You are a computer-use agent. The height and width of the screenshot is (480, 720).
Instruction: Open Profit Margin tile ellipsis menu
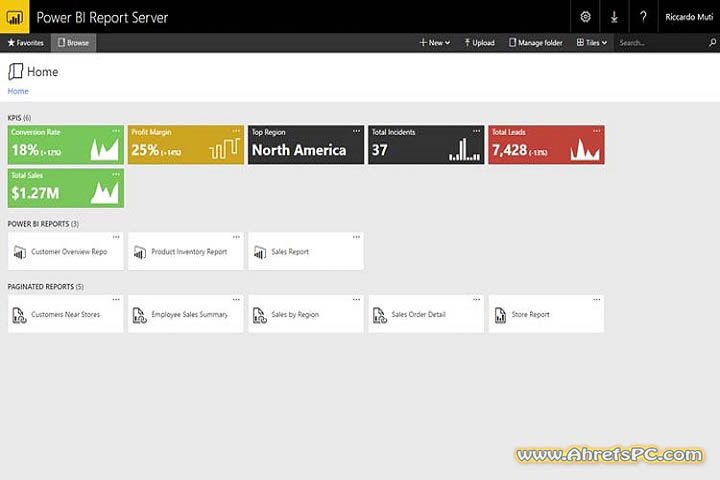236,131
